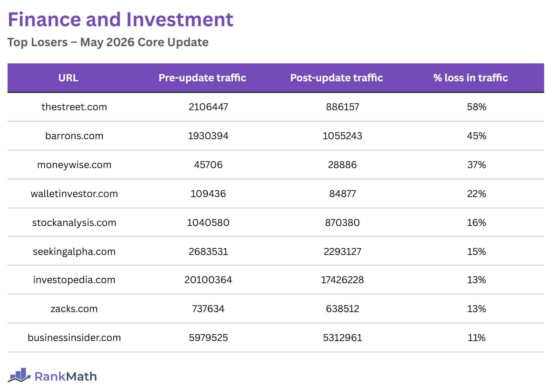Click the Finance and Investment title
This screenshot has width=551, height=392.
[121, 19]
